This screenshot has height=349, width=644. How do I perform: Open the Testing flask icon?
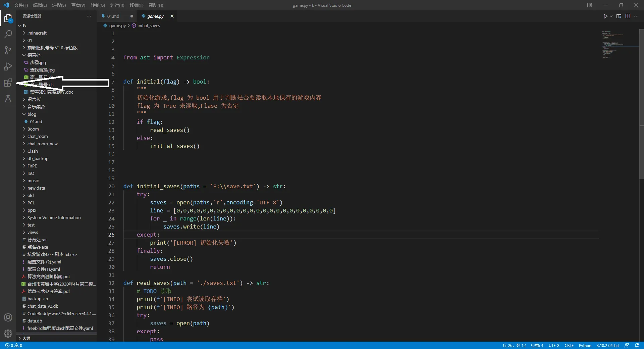click(8, 99)
